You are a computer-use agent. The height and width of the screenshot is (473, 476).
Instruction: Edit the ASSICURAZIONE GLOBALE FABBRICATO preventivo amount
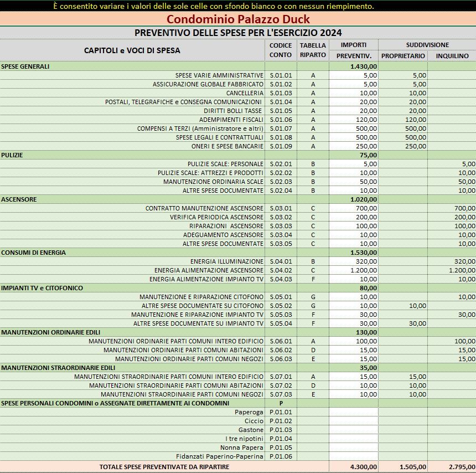354,84
